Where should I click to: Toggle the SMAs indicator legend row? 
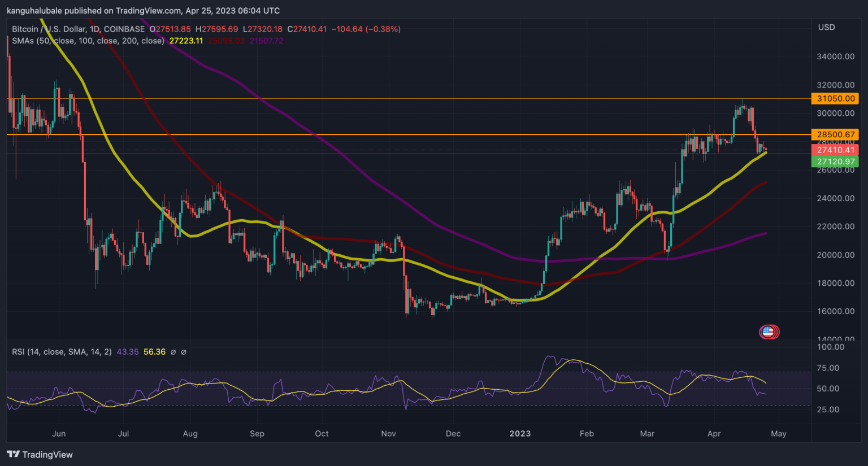(x=88, y=41)
